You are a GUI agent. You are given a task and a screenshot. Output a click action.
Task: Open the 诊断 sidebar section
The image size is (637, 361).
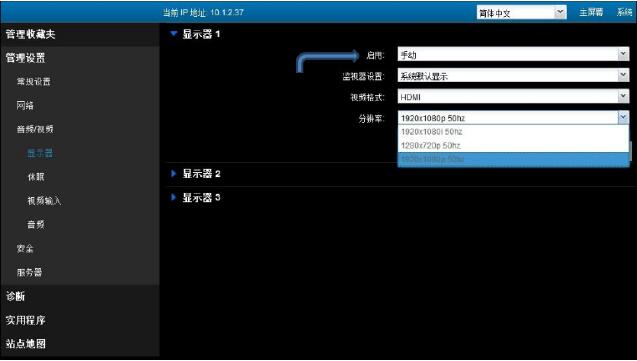[x=15, y=296]
